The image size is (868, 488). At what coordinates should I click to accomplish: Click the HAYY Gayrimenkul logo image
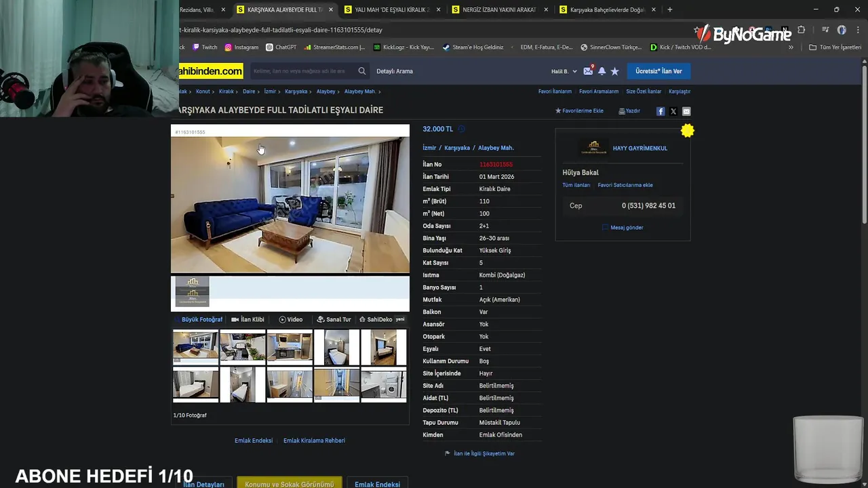click(594, 148)
